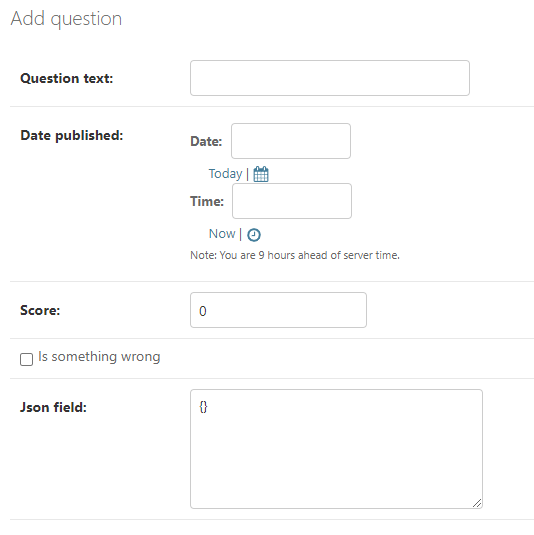This screenshot has width=534, height=535.
Task: Click the server time note text
Action: pyautogui.click(x=295, y=255)
